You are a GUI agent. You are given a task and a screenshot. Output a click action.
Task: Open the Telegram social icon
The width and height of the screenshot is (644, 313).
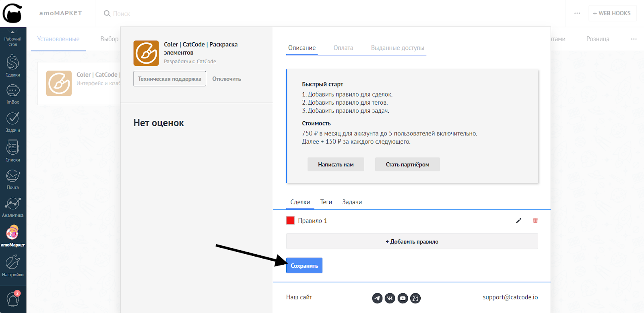pyautogui.click(x=377, y=298)
